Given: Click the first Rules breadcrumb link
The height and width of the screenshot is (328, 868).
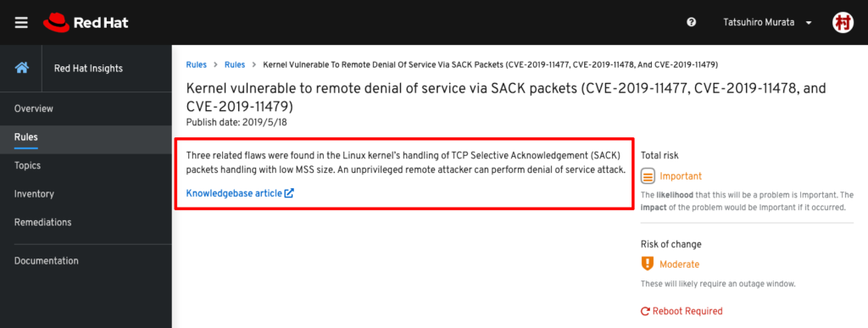Looking at the screenshot, I should pyautogui.click(x=196, y=64).
